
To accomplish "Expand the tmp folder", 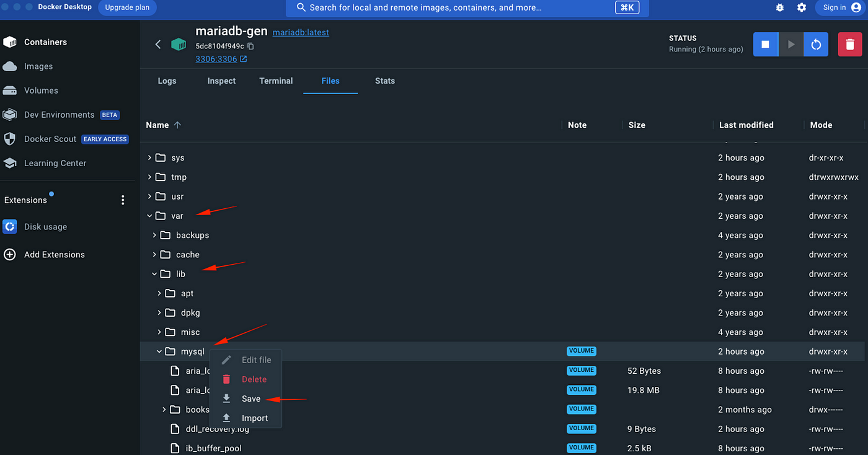I will click(150, 177).
